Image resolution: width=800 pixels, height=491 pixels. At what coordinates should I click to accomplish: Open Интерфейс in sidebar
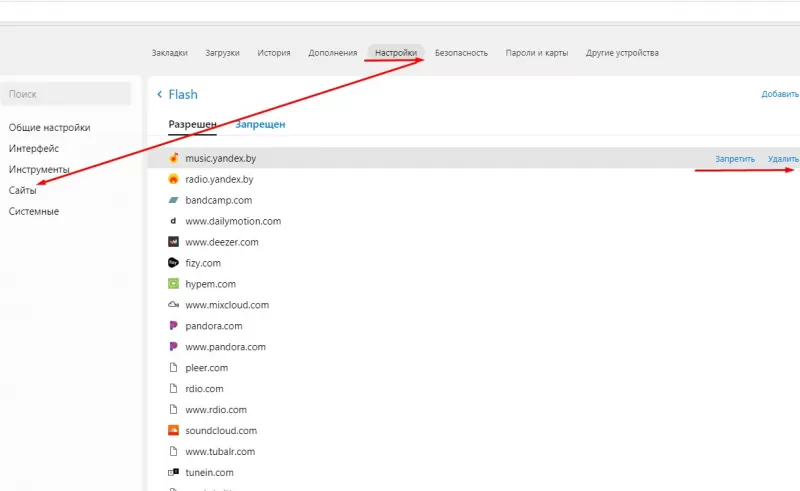34,149
